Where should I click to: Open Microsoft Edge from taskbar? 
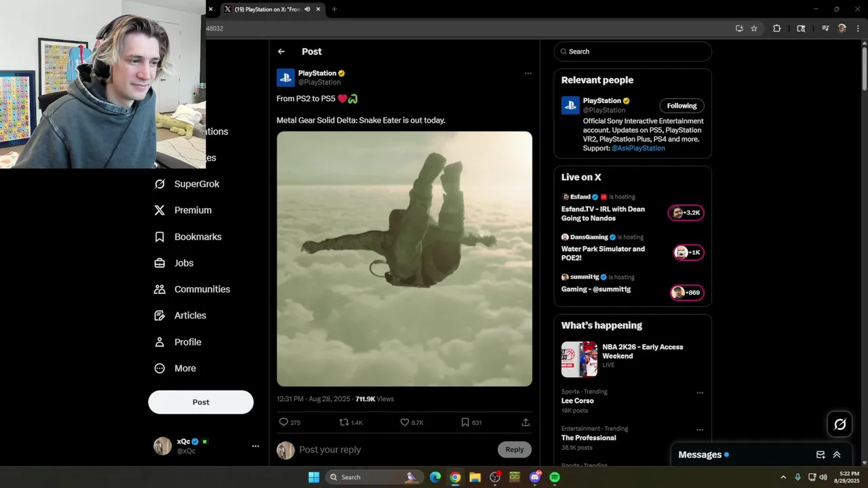(435, 477)
